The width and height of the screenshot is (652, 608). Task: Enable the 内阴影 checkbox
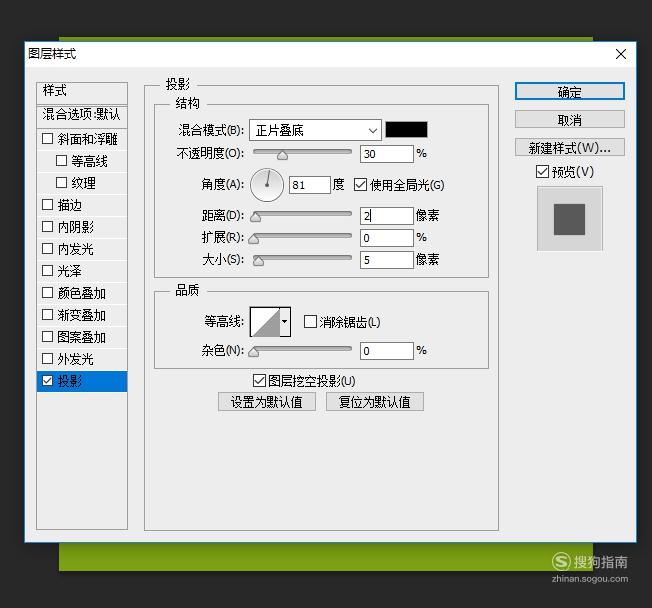tap(47, 226)
